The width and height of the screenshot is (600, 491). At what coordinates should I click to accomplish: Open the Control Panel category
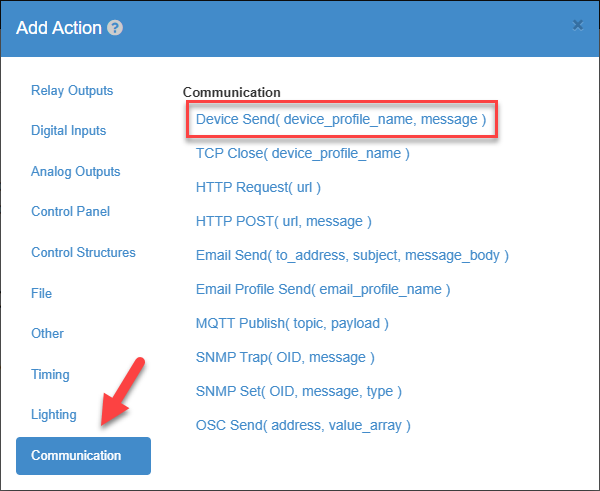tap(70, 212)
